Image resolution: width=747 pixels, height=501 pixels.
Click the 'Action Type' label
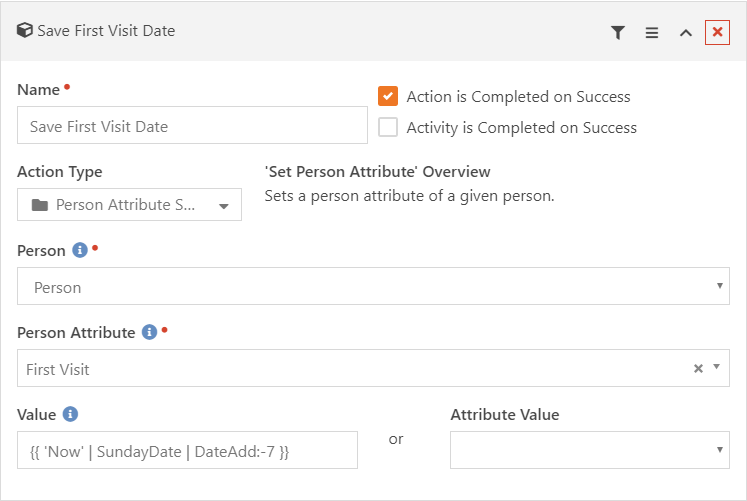click(x=60, y=171)
